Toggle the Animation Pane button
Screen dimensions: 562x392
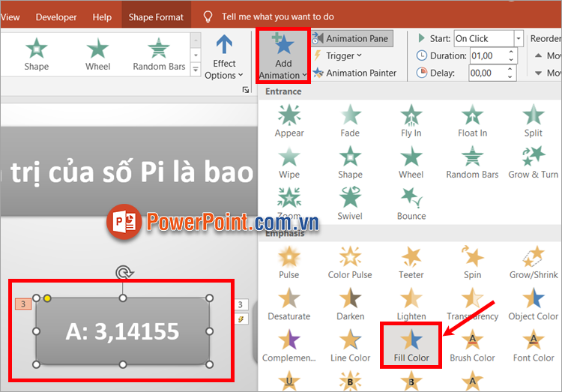tap(351, 38)
